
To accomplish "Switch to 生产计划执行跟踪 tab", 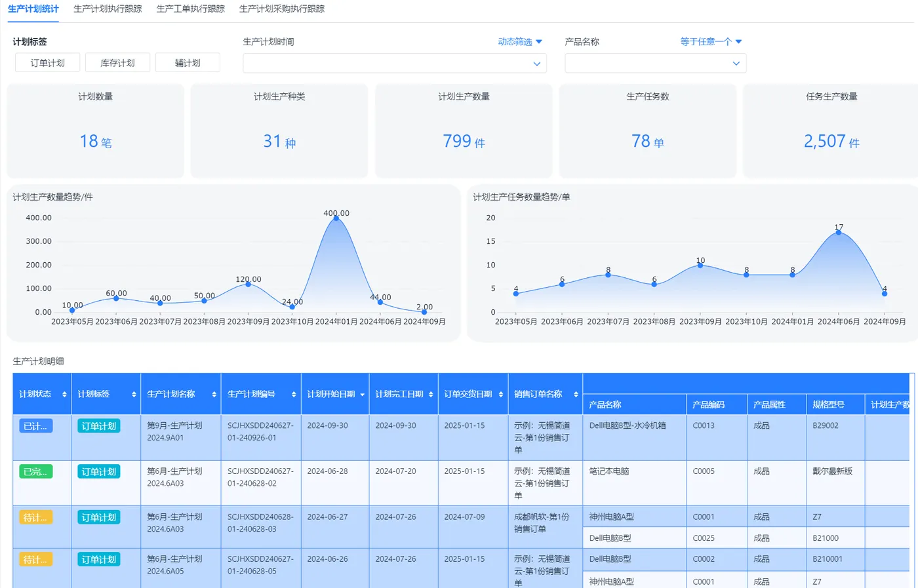I will pos(108,9).
